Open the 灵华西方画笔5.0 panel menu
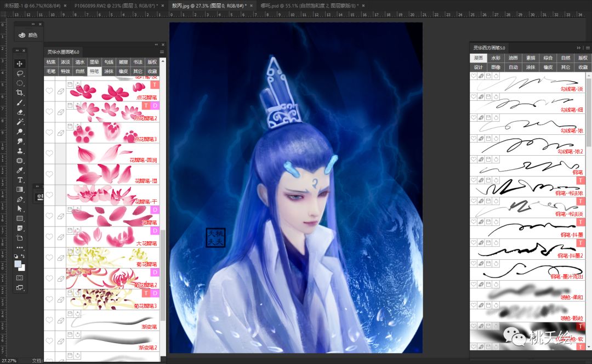 pyautogui.click(x=588, y=48)
